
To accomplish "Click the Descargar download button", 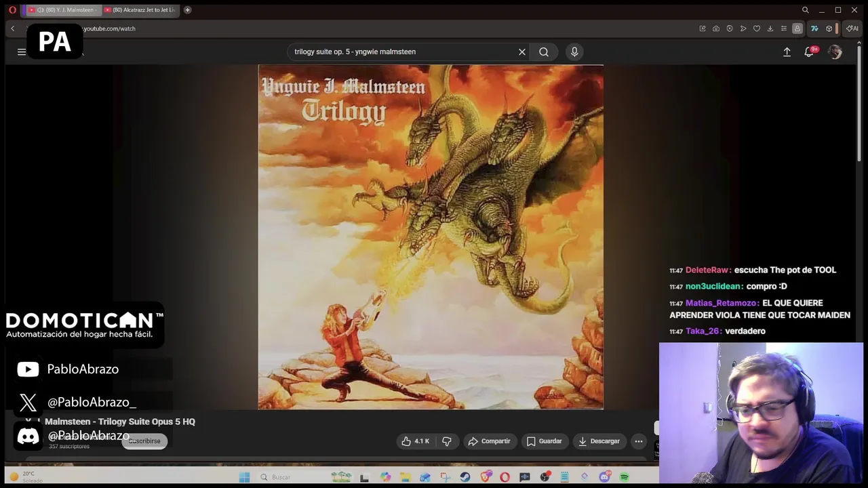I will click(x=599, y=441).
